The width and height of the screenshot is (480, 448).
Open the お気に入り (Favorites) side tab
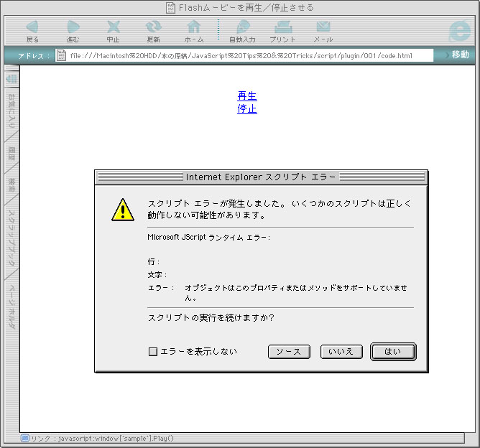[x=11, y=111]
